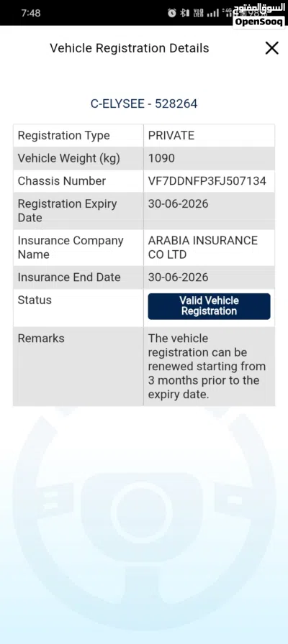Tap the Registration Type row label

(64, 136)
